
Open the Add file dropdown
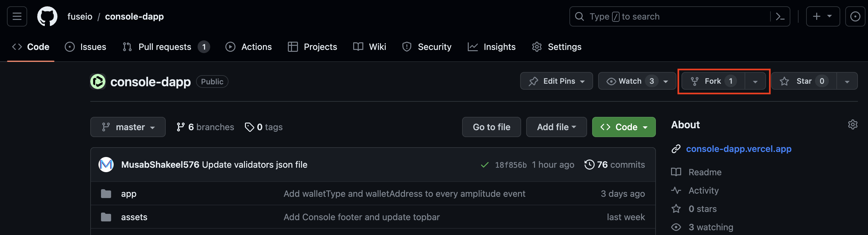556,127
